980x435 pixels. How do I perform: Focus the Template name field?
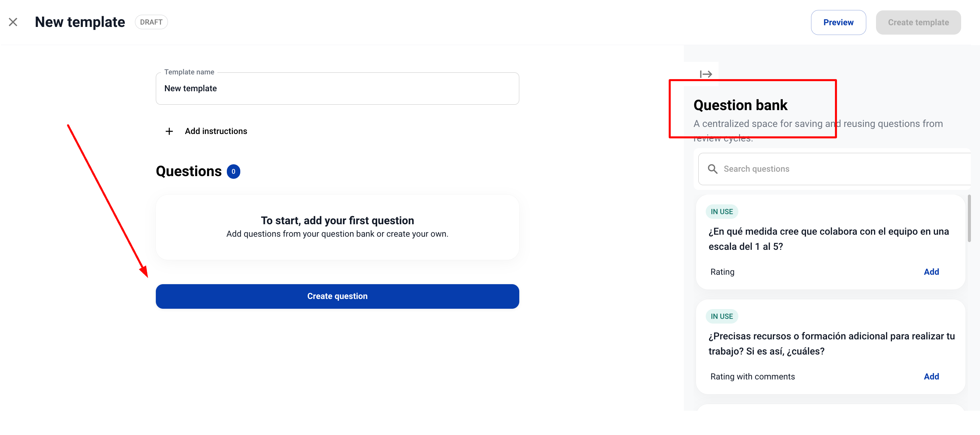pos(337,89)
